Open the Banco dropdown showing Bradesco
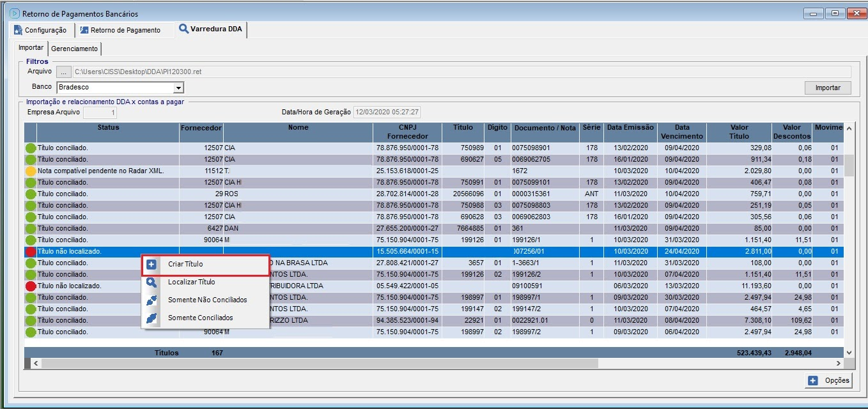This screenshot has width=868, height=409. click(x=179, y=88)
